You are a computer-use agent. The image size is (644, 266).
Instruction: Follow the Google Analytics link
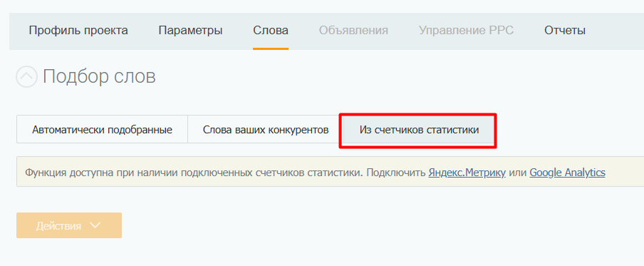pyautogui.click(x=567, y=173)
